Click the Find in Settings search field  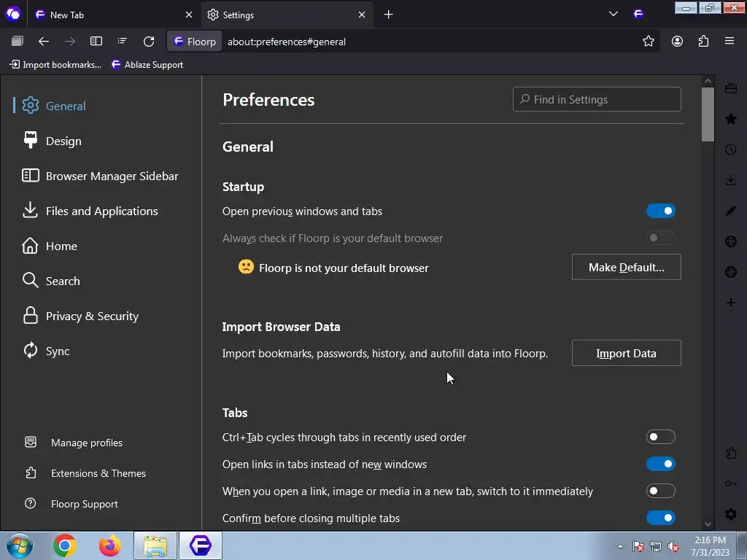click(x=597, y=99)
